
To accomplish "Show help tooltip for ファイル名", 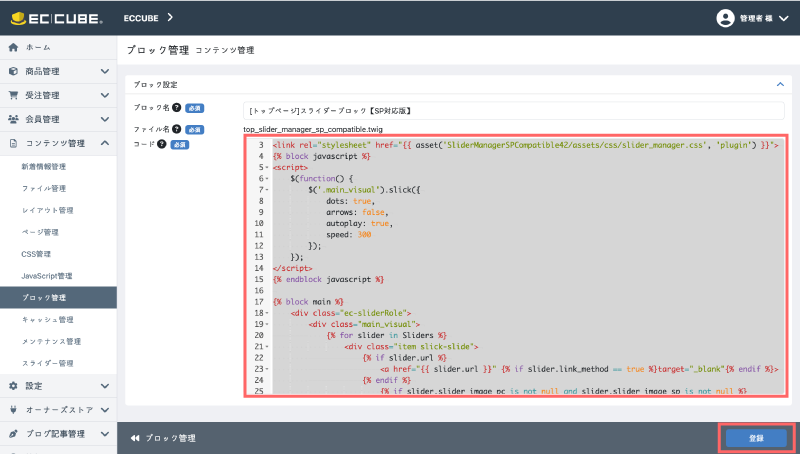I will (x=177, y=129).
